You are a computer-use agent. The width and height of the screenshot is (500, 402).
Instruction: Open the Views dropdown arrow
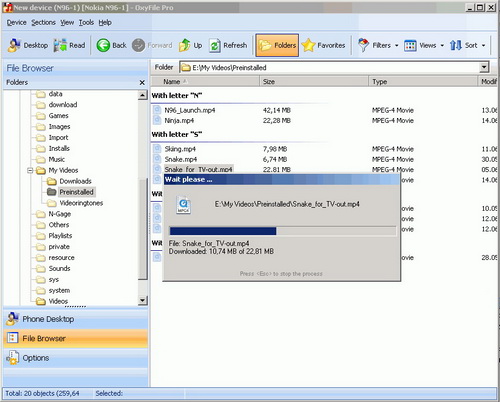(442, 45)
